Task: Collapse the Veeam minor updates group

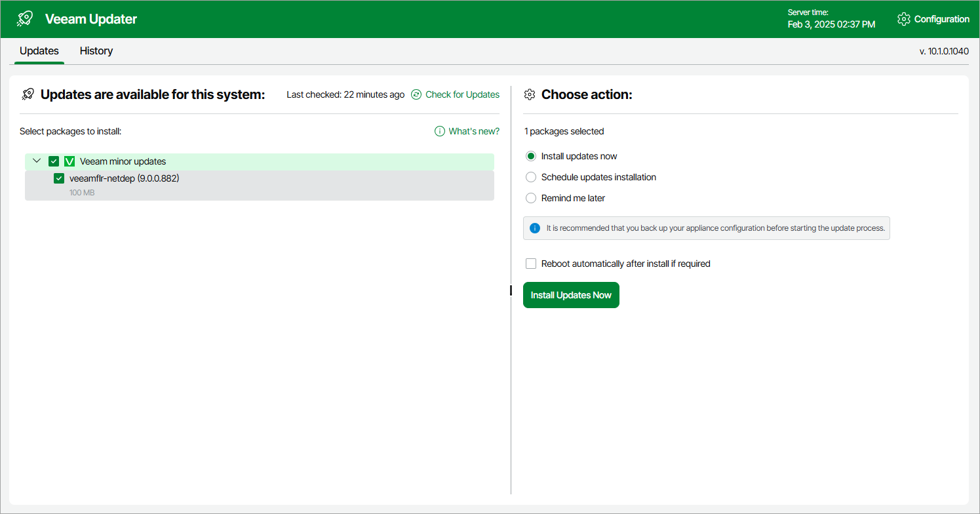Action: click(x=37, y=161)
